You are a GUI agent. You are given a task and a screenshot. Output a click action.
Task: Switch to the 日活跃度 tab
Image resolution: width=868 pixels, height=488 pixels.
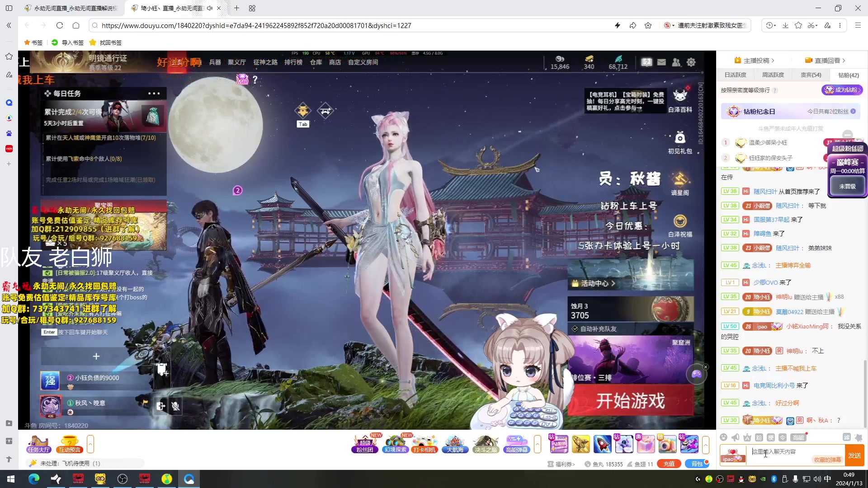click(736, 75)
